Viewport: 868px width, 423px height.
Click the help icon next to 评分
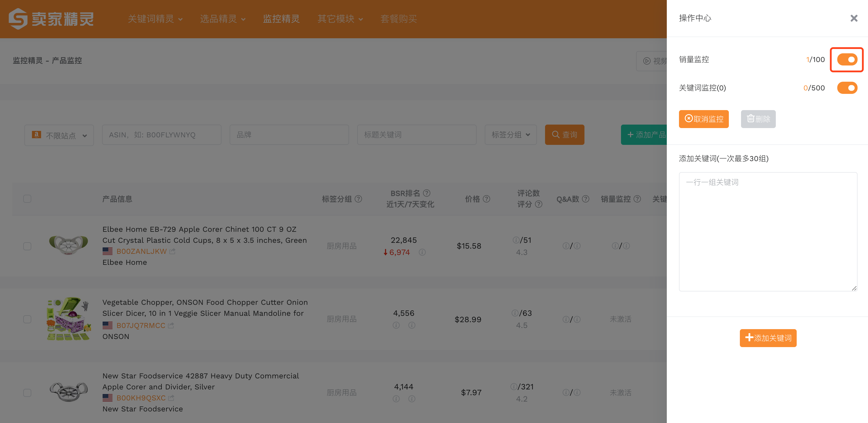point(538,204)
